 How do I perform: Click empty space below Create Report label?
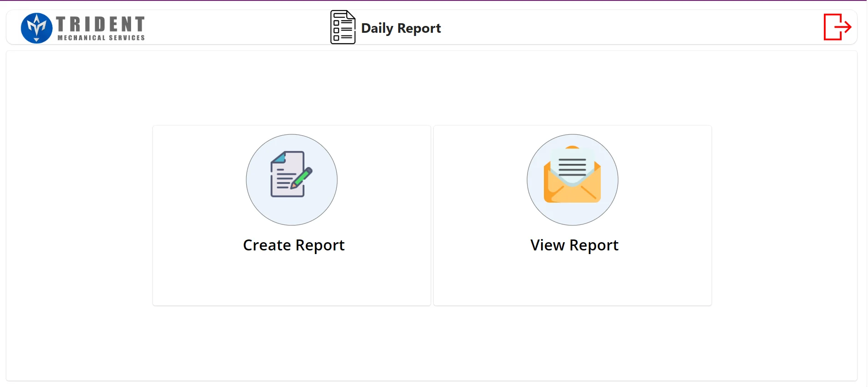[x=292, y=280]
